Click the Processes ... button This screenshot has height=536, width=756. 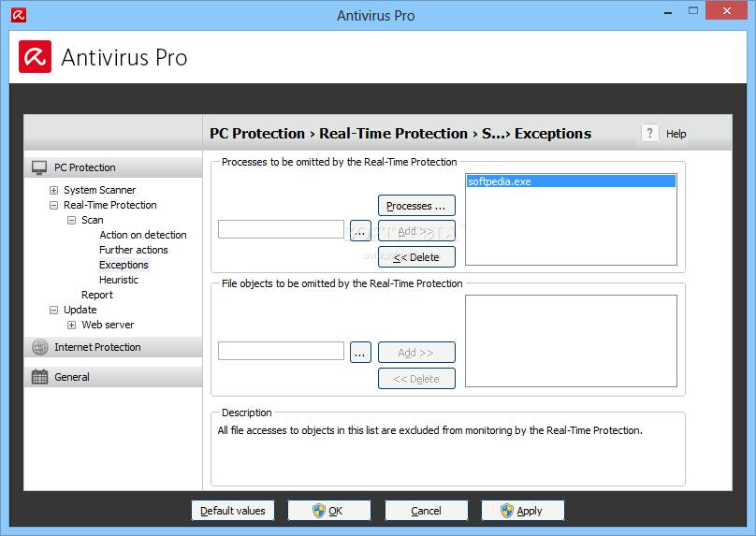[416, 206]
